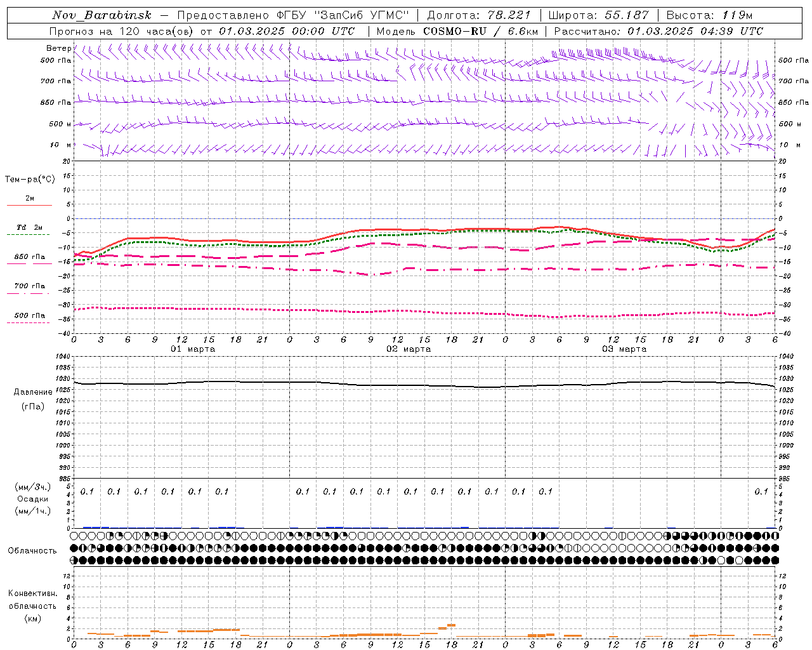
Task: Click the 'Высота: 119м' header field
Action: click(709, 15)
